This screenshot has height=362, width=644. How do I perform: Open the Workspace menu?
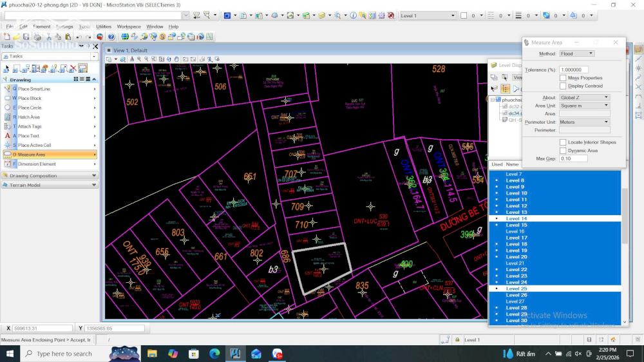click(129, 26)
